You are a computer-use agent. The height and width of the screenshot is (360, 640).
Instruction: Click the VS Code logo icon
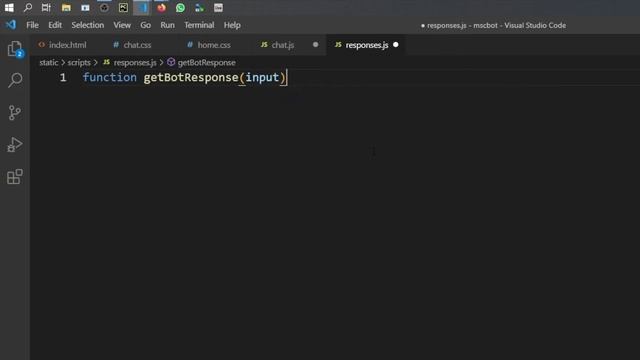[11, 24]
